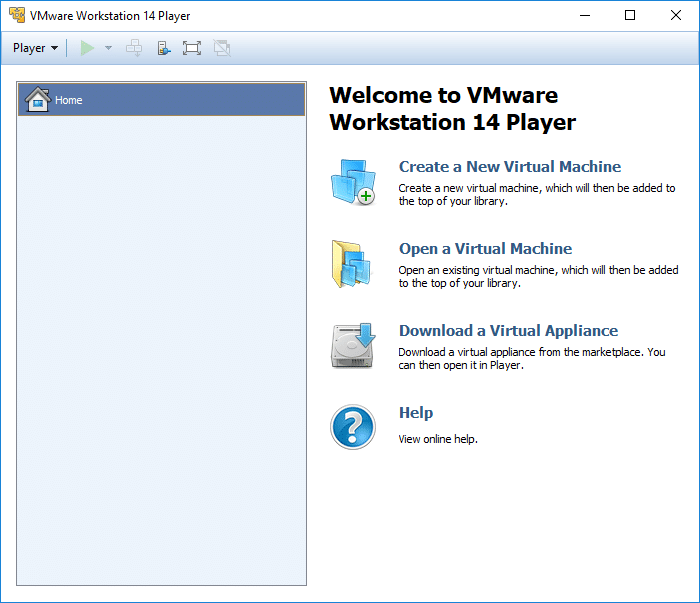The image size is (700, 603).
Task: Click the blue question mark Help icon
Action: point(353,427)
